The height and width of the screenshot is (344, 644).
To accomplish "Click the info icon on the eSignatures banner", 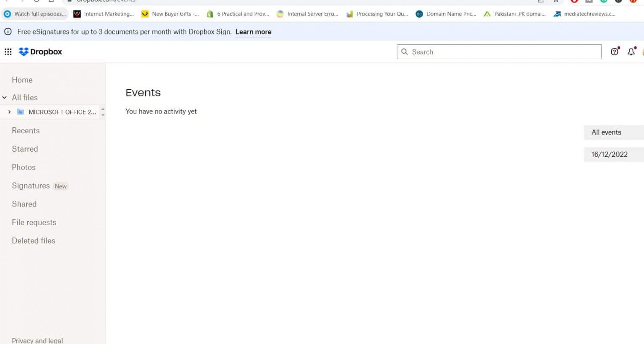I will click(8, 31).
